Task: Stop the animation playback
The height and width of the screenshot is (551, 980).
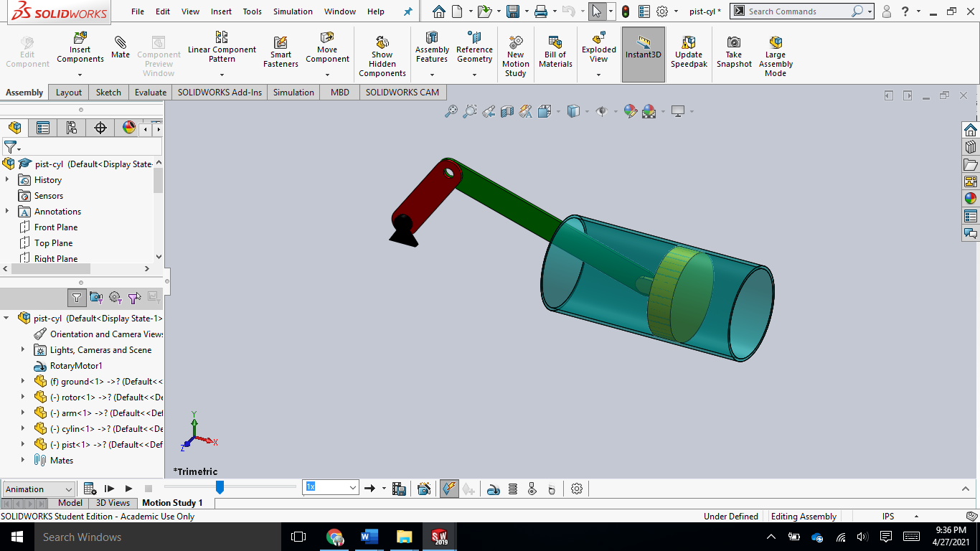Action: pos(149,489)
